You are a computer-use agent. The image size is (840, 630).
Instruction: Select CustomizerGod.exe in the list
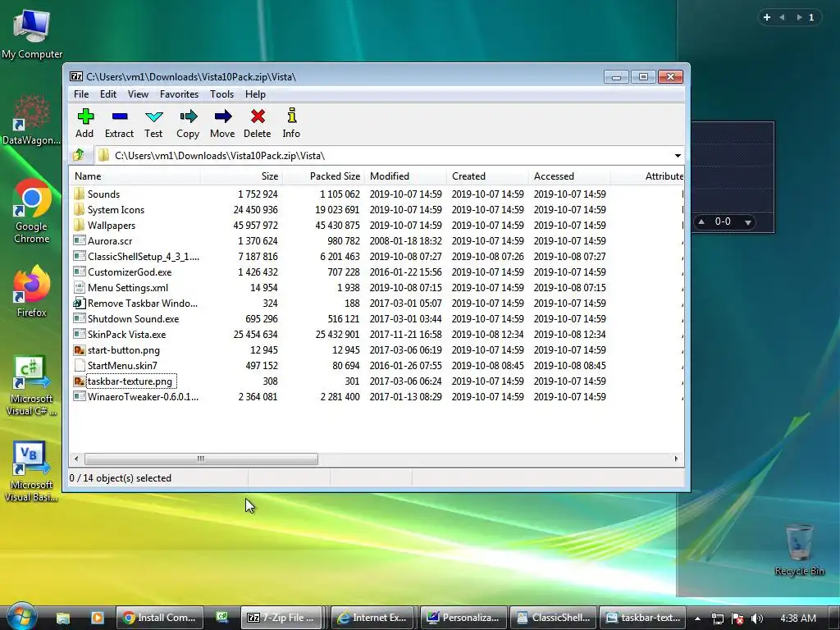coord(130,272)
